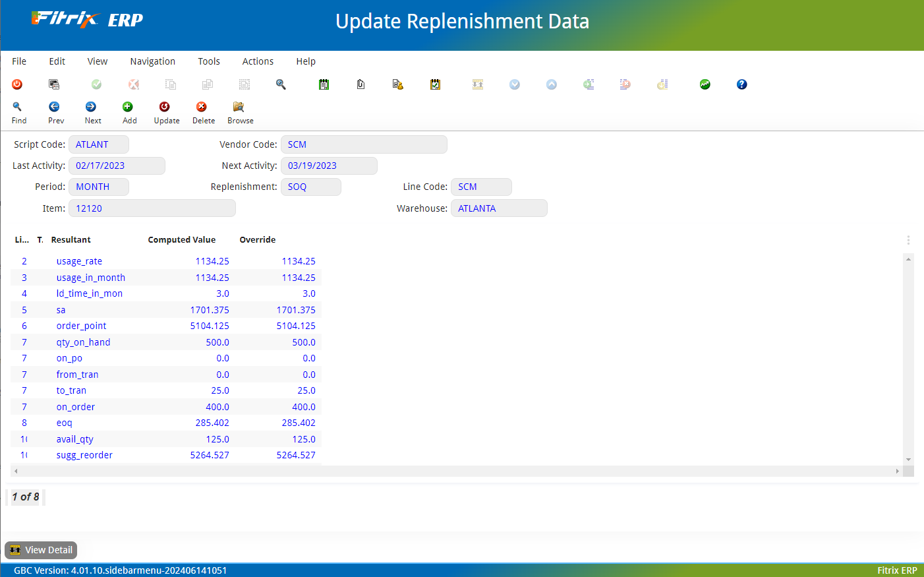
Task: Open the green performance chart icon
Action: [x=705, y=84]
